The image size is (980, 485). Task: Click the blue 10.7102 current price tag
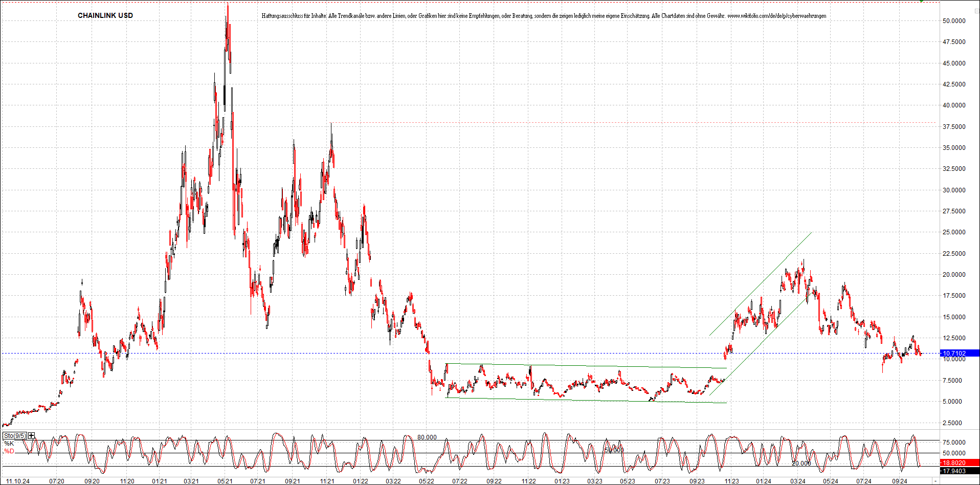pos(960,353)
